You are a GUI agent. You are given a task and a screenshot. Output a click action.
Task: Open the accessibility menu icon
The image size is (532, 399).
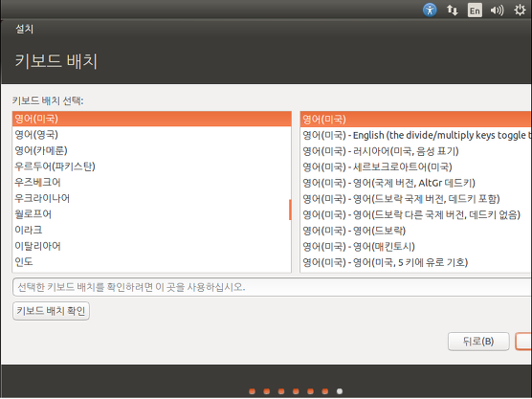coord(430,10)
